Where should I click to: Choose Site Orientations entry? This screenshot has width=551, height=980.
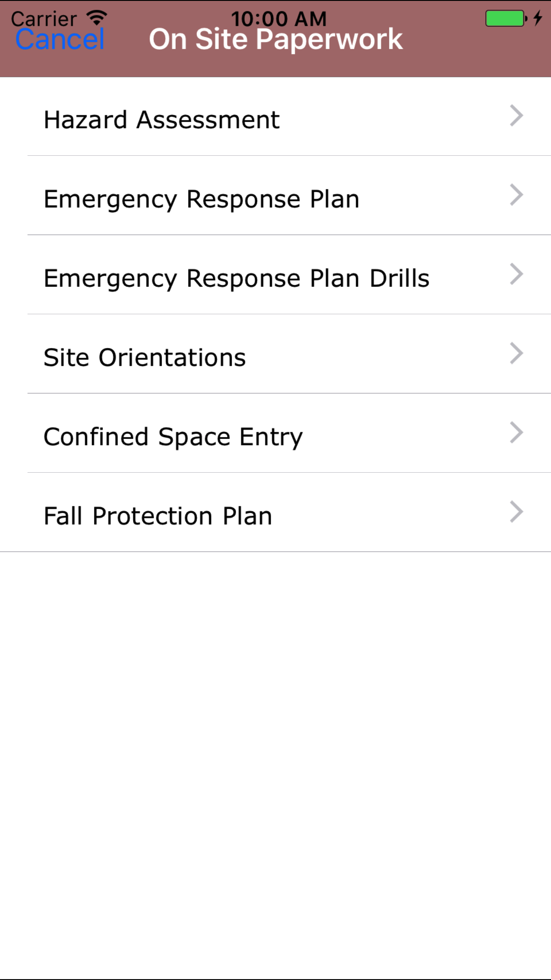pyautogui.click(x=145, y=358)
